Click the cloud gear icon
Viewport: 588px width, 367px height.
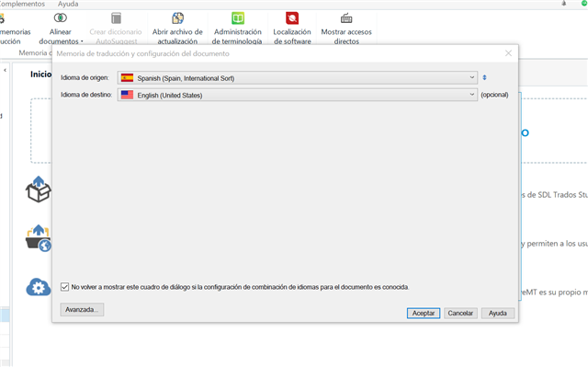(x=39, y=287)
